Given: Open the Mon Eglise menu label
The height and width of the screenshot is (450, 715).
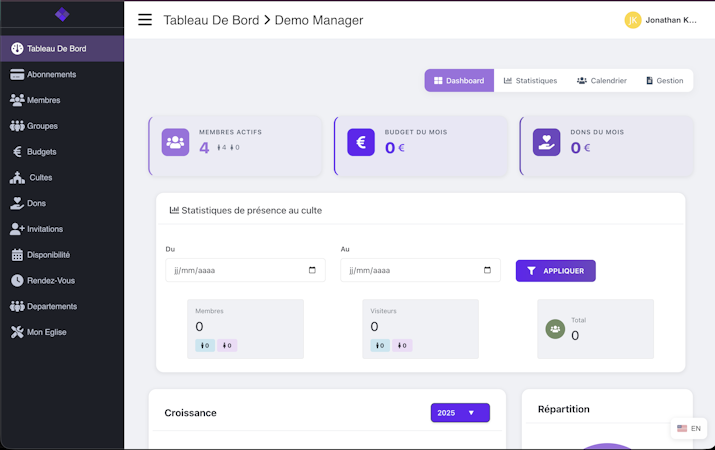Looking at the screenshot, I should pos(47,332).
